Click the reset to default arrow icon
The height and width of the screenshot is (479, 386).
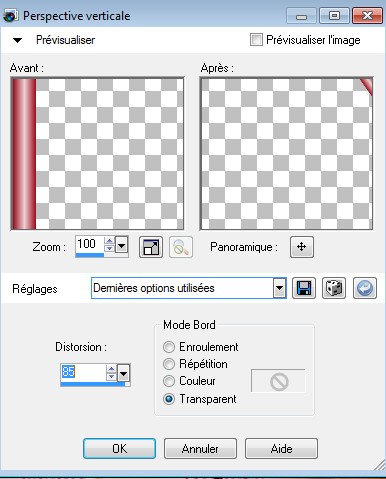click(365, 288)
